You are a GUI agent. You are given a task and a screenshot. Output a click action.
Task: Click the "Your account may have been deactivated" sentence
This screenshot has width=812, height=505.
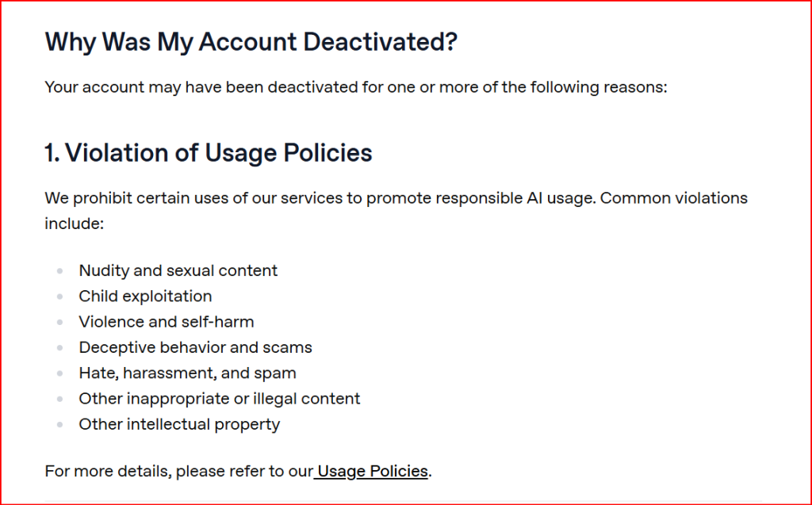pyautogui.click(x=356, y=86)
